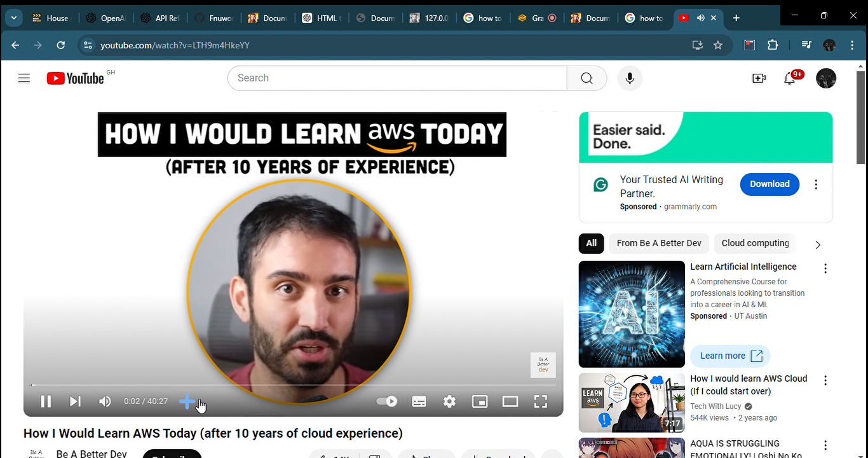
Task: Install app icon in address bar
Action: tap(698, 45)
